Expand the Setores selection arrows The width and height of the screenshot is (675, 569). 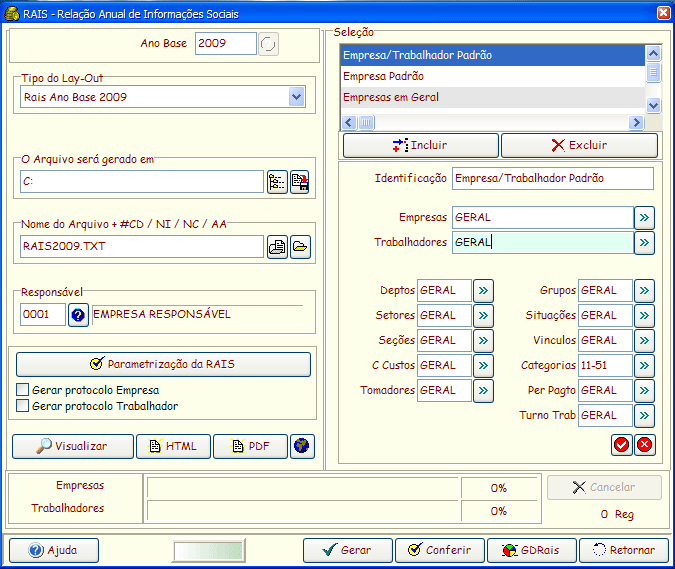(483, 316)
